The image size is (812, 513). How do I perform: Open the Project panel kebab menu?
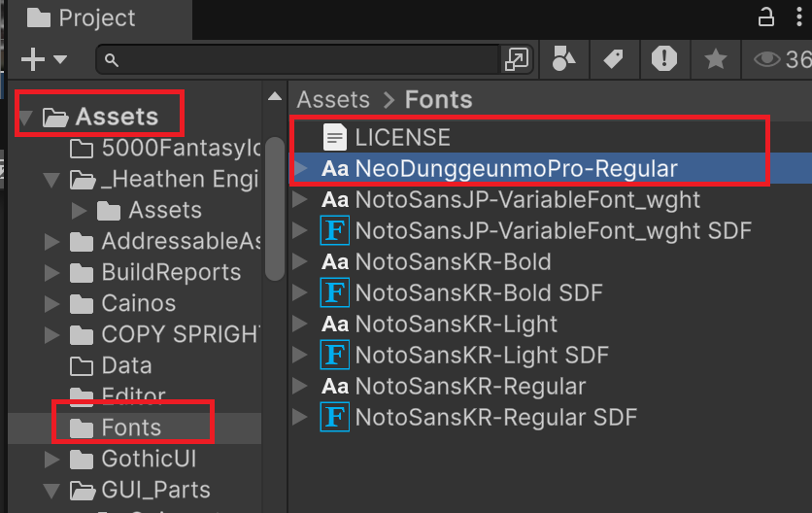pyautogui.click(x=799, y=17)
